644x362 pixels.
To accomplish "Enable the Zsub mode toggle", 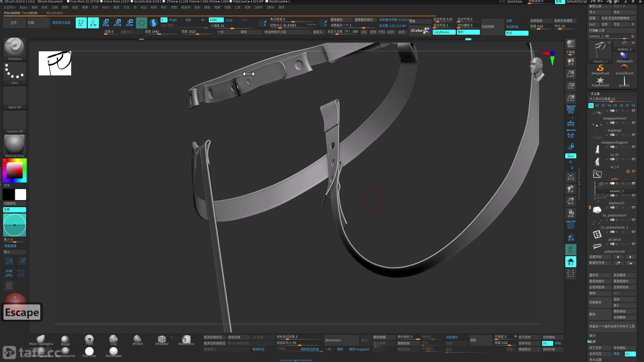I will coord(229,20).
